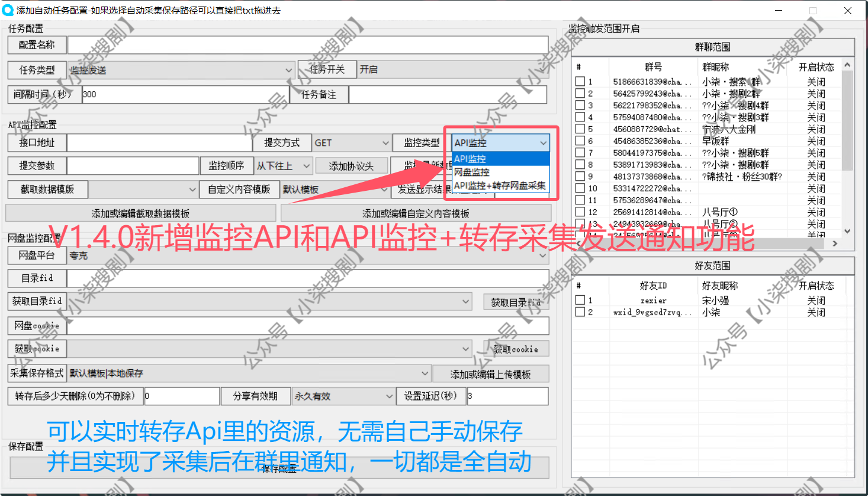Image resolution: width=868 pixels, height=496 pixels.
Task: Check friend row 1 宋小强 checkbox
Action: 580,300
